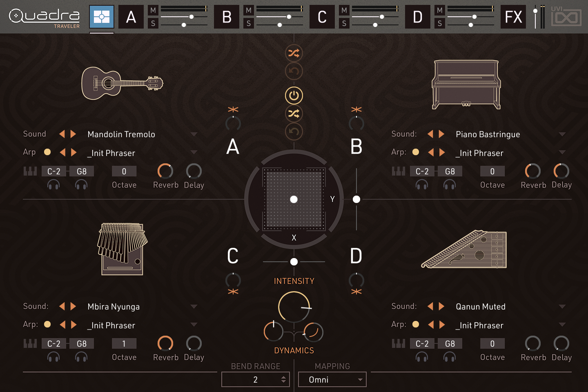Toggle the Arp dot for Mandolin Tremolo
The width and height of the screenshot is (588, 392).
click(47, 152)
